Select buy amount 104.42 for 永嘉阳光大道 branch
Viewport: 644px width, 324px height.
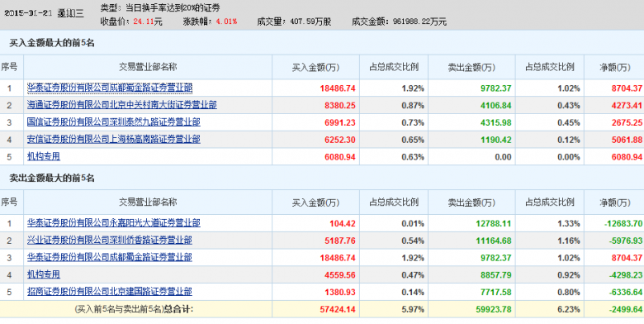tap(343, 224)
